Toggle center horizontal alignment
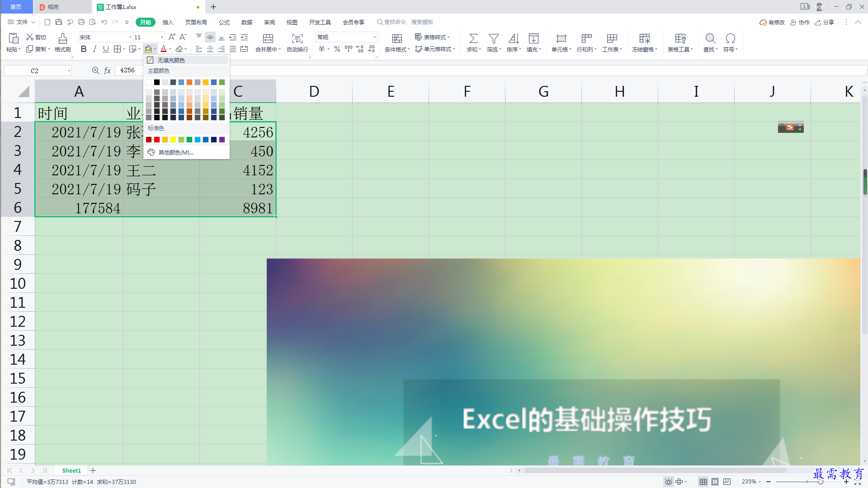 pos(210,49)
